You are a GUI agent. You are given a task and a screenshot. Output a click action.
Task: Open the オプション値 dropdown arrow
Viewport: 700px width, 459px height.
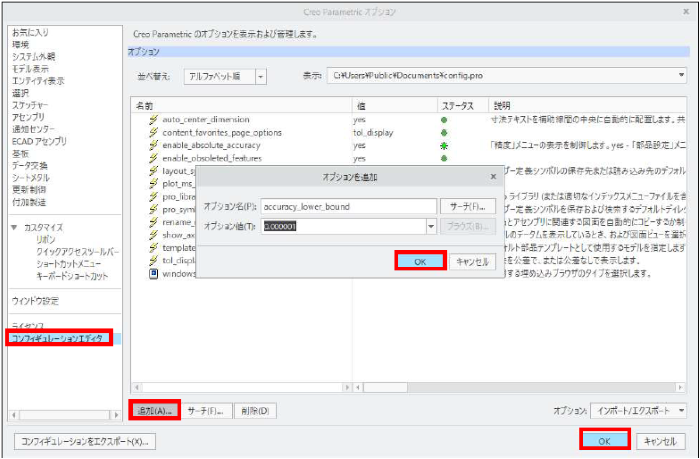coord(431,226)
